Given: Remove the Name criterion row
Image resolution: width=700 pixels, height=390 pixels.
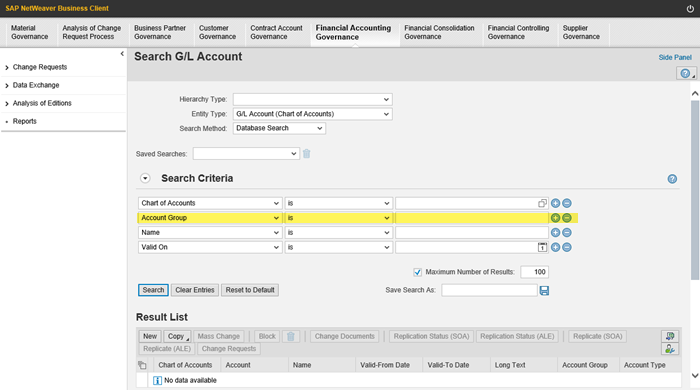Looking at the screenshot, I should point(567,232).
